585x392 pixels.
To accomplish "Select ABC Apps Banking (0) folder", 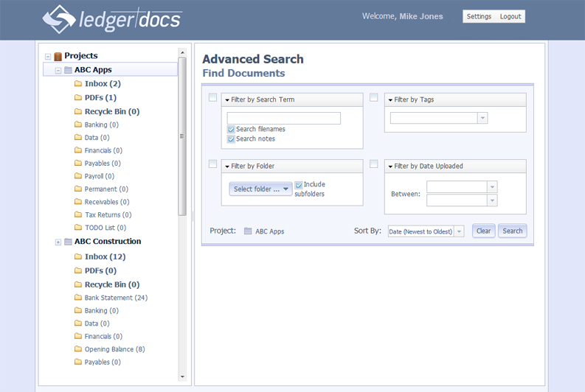I will 101,125.
